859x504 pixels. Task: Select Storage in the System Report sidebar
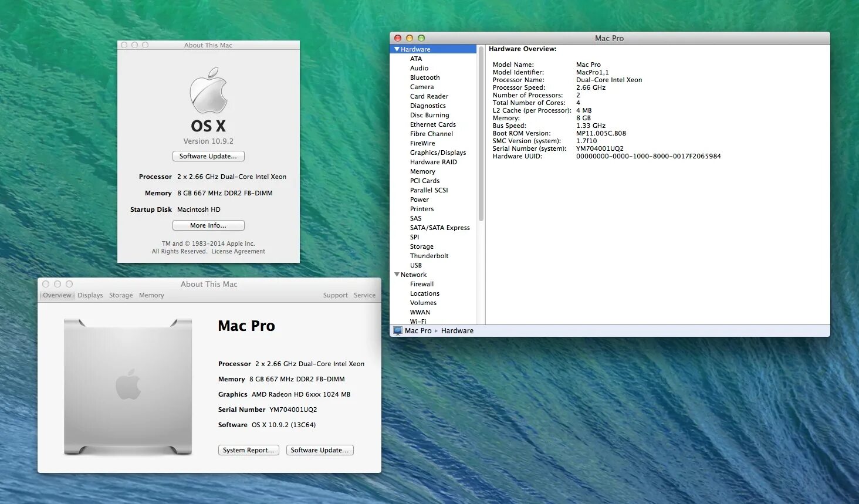point(422,246)
